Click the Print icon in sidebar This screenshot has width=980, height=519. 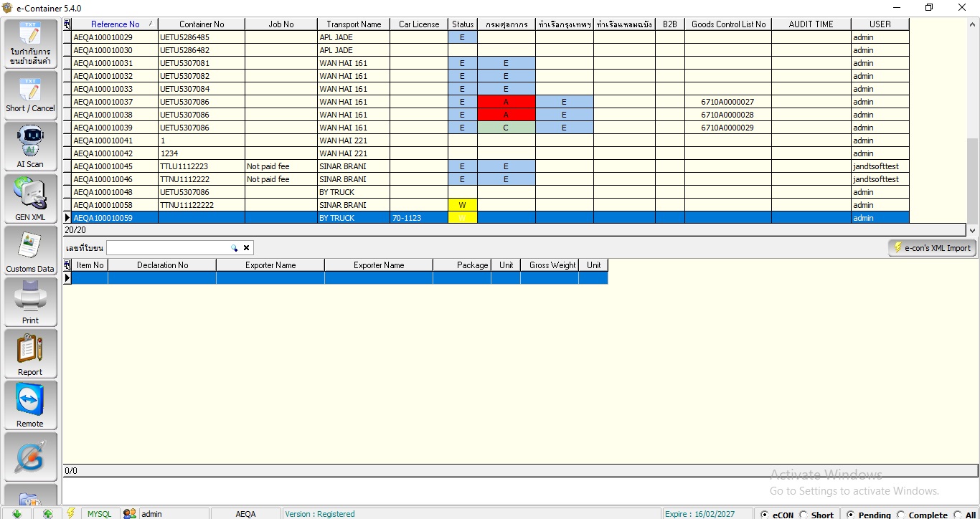30,302
